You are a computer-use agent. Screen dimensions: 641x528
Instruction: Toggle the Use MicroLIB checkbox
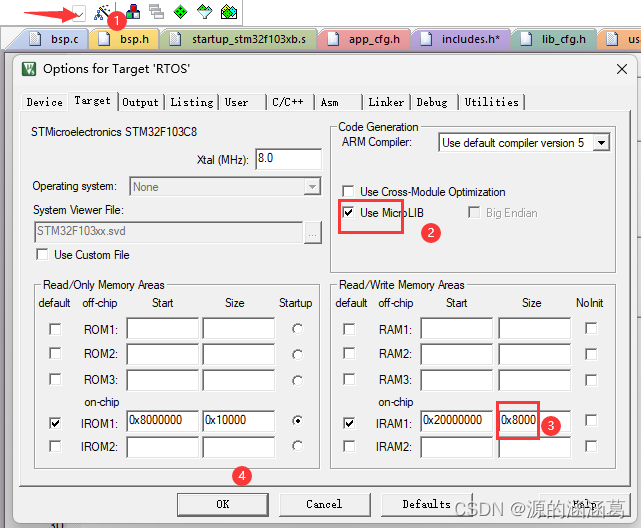(x=348, y=213)
